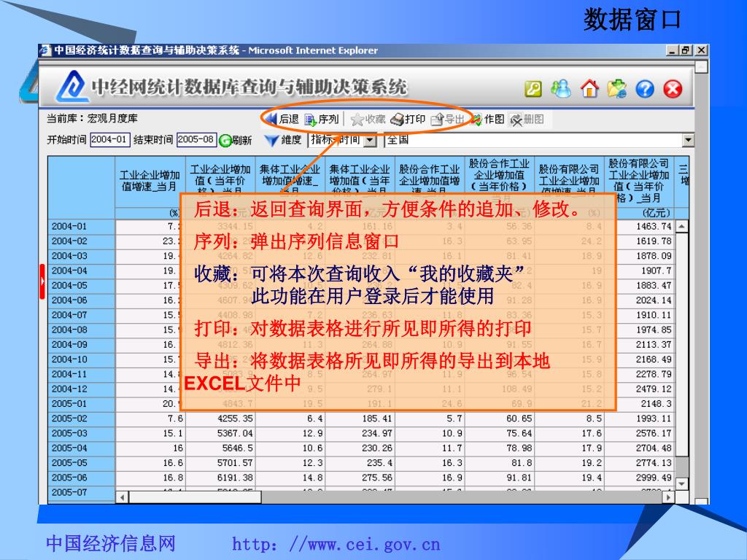The image size is (747, 560).
Task: Click the 结束时间 field showing 2005-08
Action: (197, 139)
